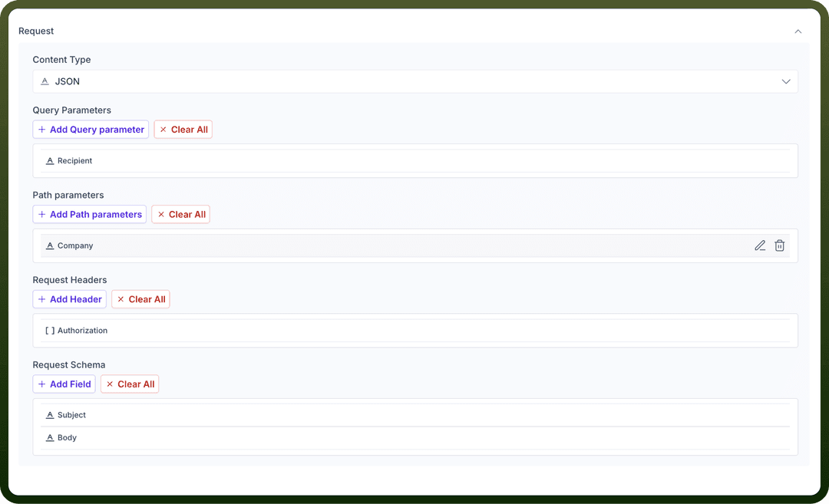Click the text-type icon beside JSON

coord(45,81)
